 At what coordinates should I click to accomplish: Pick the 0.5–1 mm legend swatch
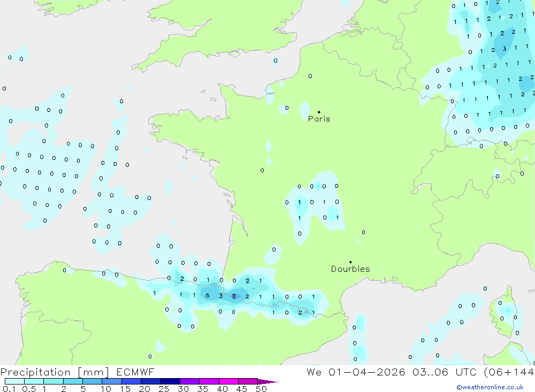pyautogui.click(x=34, y=381)
